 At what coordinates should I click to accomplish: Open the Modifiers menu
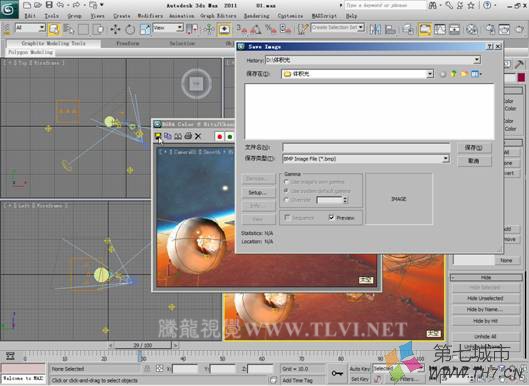[x=150, y=16]
